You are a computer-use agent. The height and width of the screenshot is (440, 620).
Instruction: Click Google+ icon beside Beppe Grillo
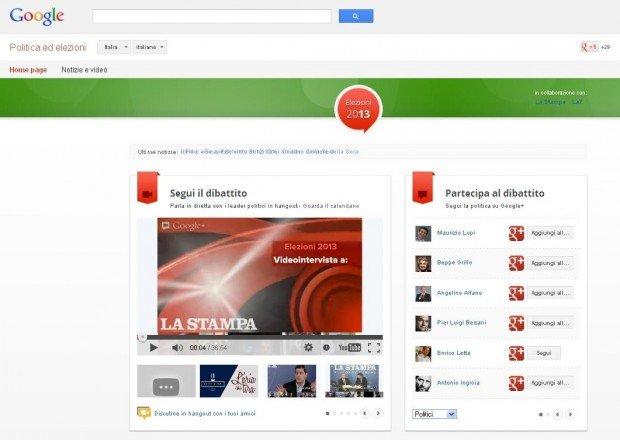click(x=516, y=263)
